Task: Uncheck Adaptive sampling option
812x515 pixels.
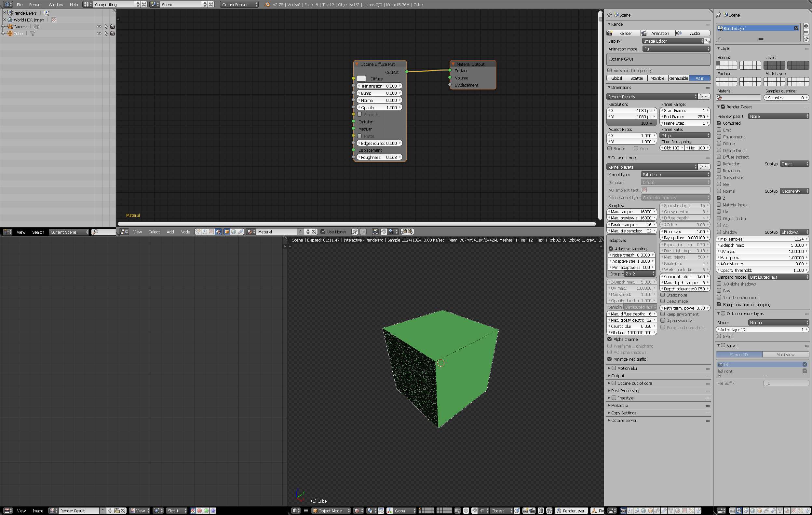Action: pyautogui.click(x=611, y=249)
